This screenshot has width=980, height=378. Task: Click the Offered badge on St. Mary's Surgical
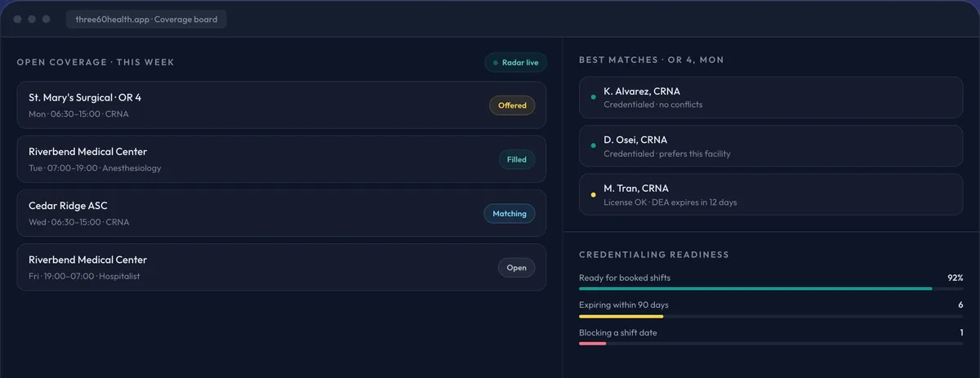pos(512,105)
